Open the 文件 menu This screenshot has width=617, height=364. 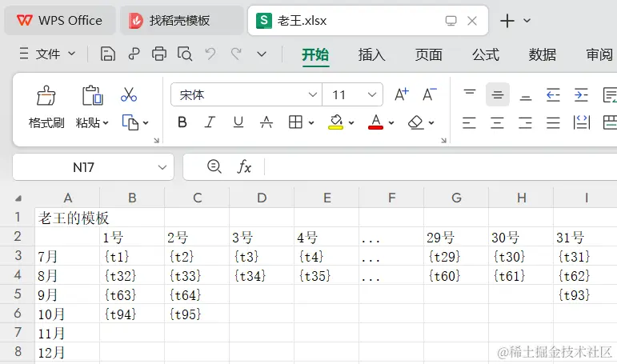[47, 54]
